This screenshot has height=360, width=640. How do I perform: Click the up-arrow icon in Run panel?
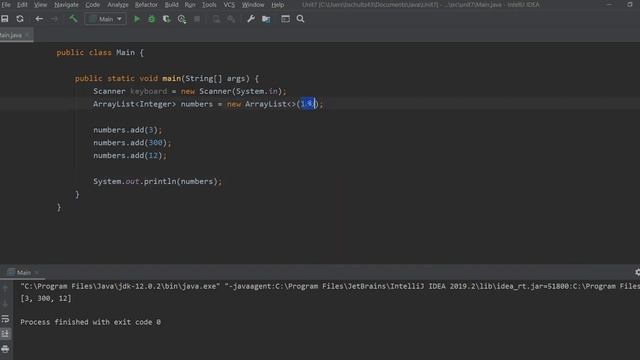point(5,289)
